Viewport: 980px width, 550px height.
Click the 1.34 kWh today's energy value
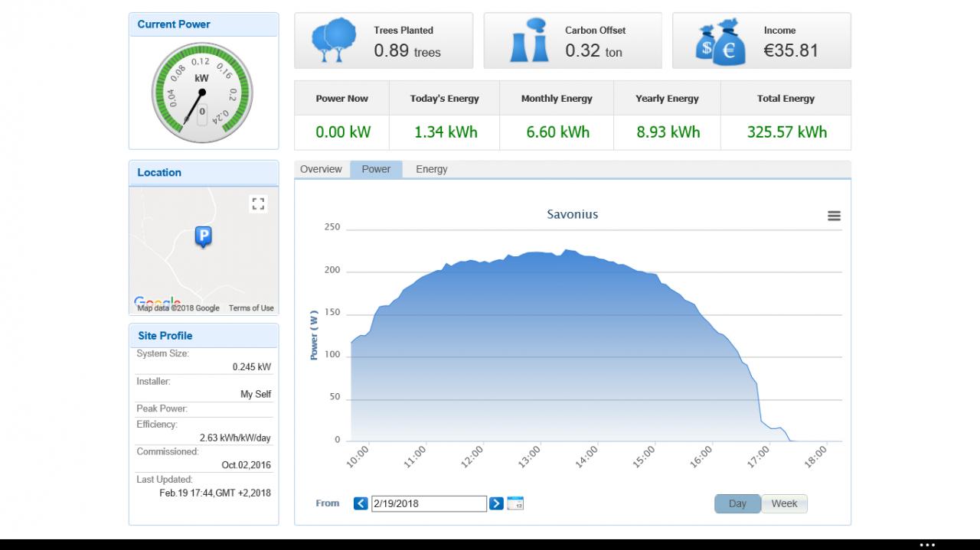click(446, 132)
